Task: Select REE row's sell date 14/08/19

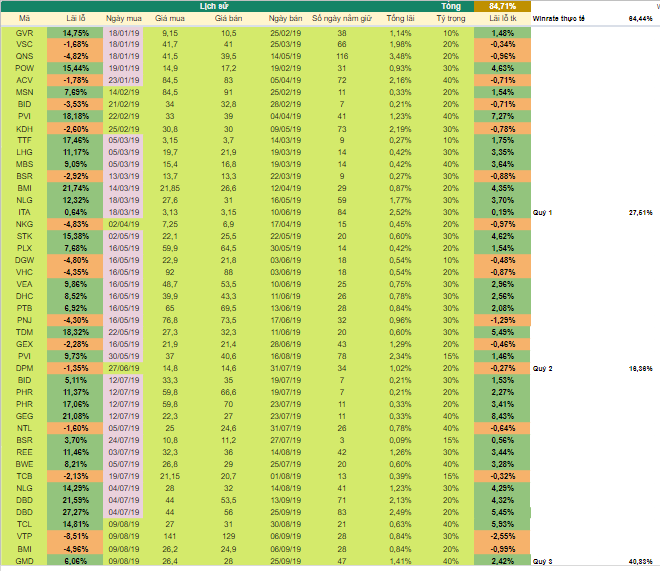Action: pos(285,452)
